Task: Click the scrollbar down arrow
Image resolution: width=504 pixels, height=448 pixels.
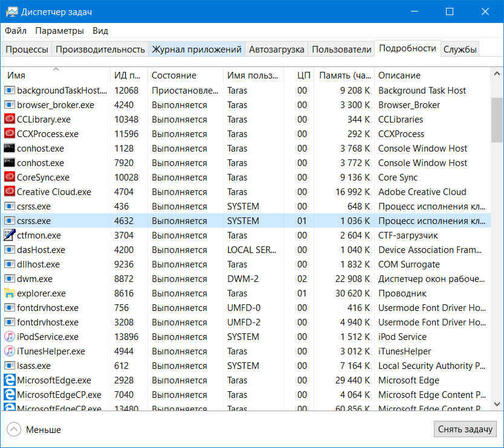Action: 497,404
